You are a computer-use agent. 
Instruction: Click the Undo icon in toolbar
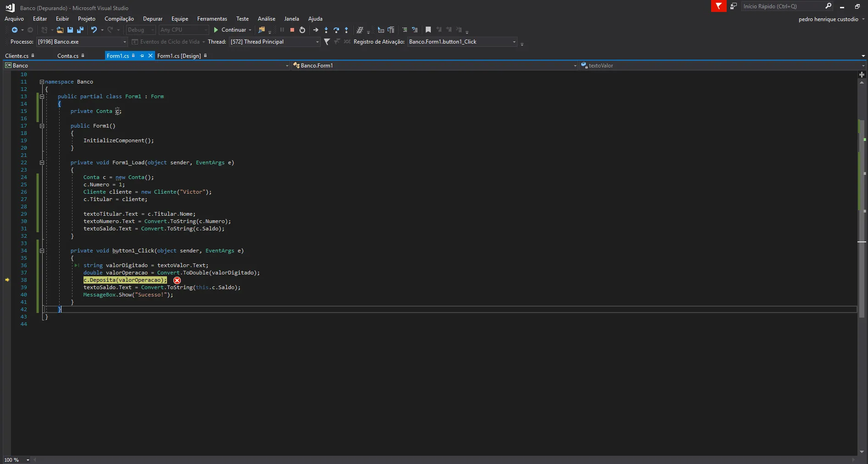(x=94, y=30)
